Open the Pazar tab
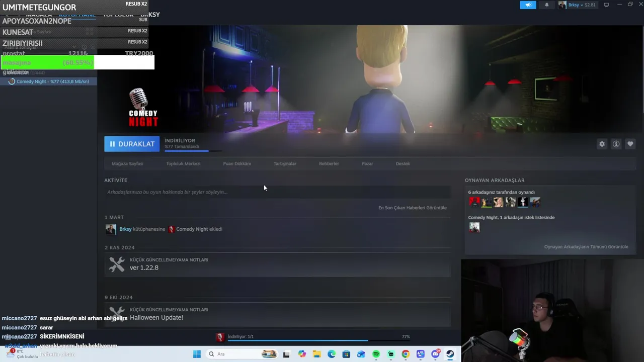 [x=367, y=163]
